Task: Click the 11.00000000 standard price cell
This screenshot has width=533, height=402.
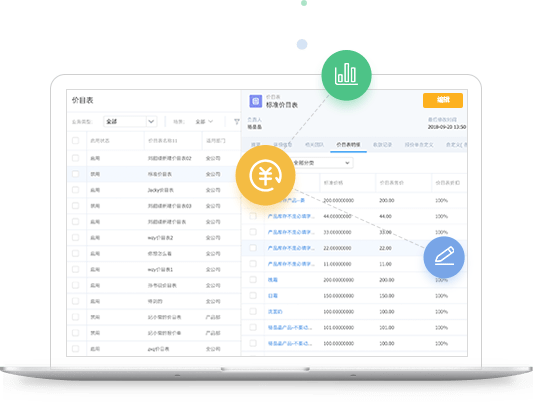Action: (337, 264)
